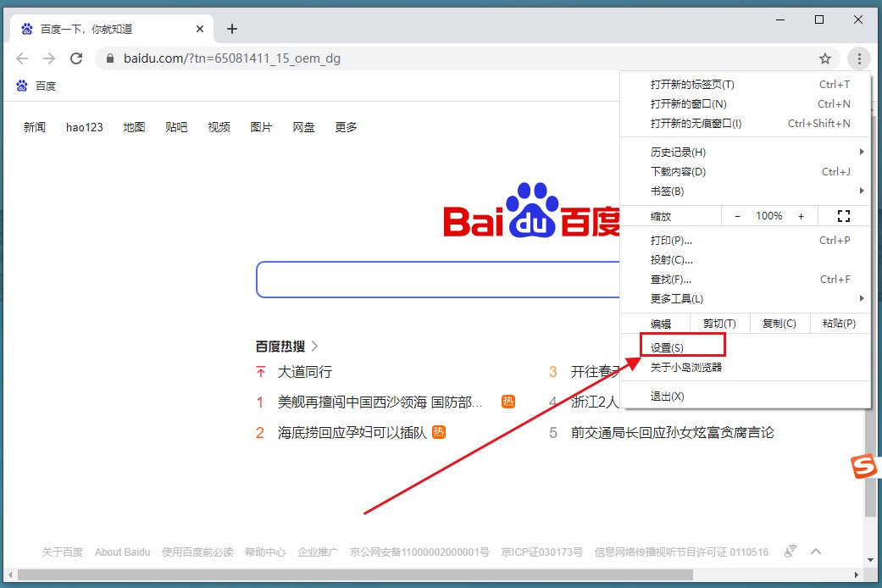Open 设置(S) in the menu

746,347
